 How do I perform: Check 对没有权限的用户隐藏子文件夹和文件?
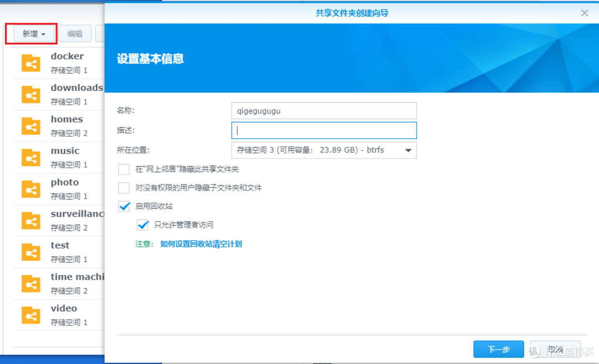coord(124,188)
